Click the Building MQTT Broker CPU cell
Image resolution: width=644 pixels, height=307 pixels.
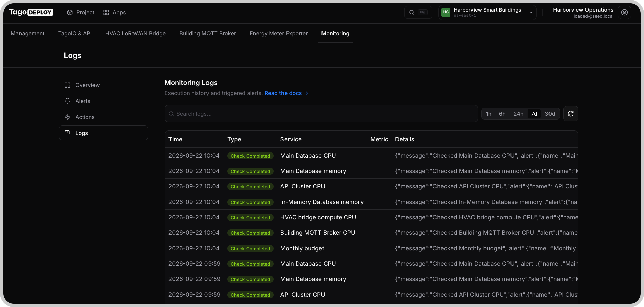coord(318,233)
